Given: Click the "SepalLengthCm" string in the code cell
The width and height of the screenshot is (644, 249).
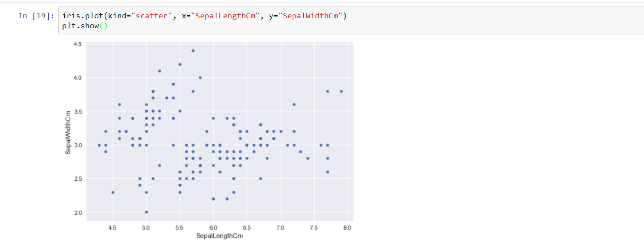Looking at the screenshot, I should tap(225, 16).
